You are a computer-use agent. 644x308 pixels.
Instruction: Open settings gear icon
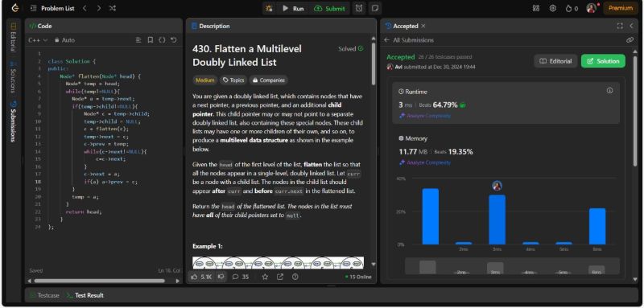pos(553,8)
